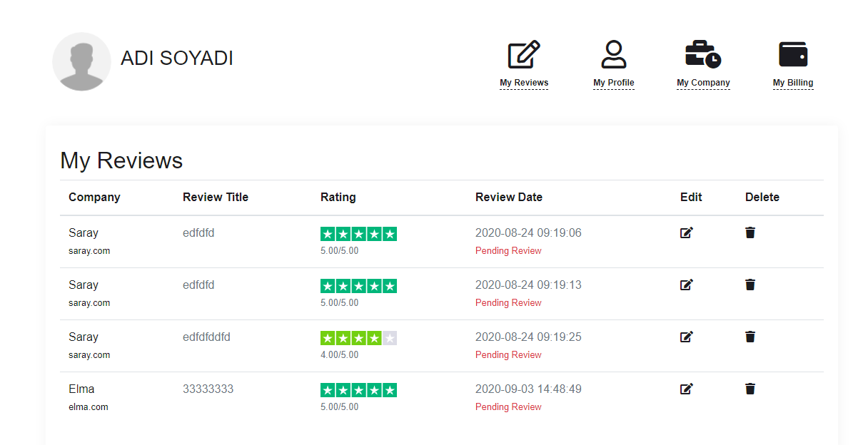Image resolution: width=868 pixels, height=445 pixels.
Task: Edit the review dated 2020-08-24 09:19:13
Action: point(687,285)
